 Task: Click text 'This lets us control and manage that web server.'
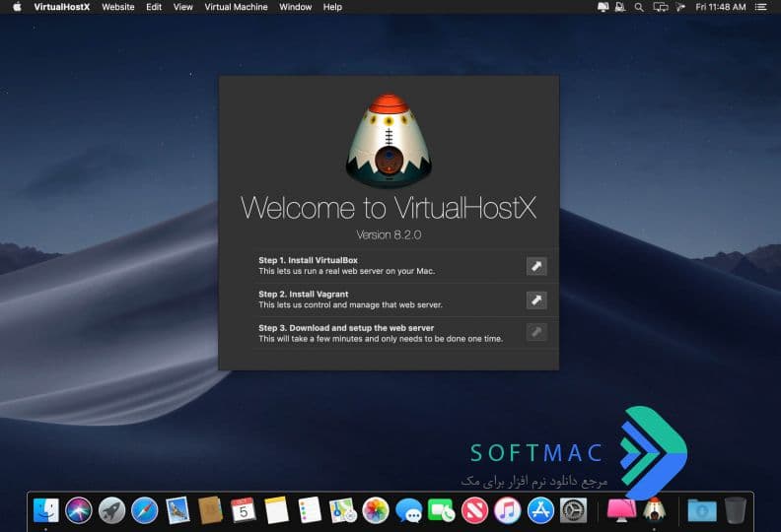[350, 305]
